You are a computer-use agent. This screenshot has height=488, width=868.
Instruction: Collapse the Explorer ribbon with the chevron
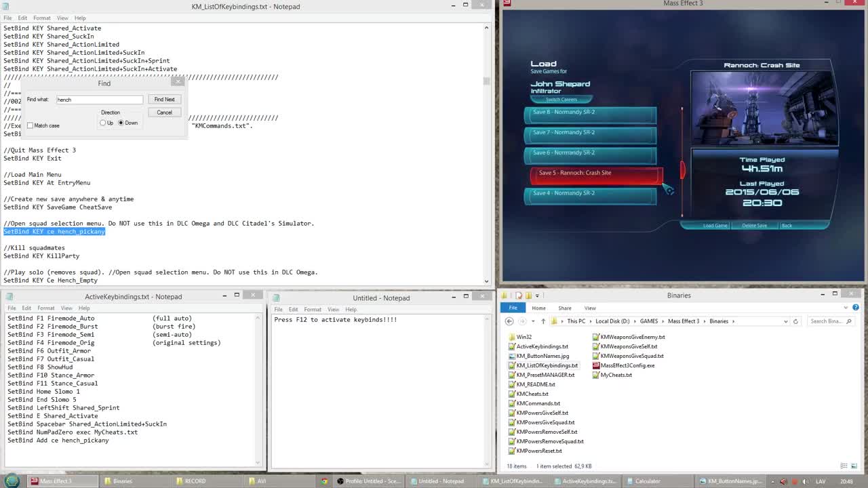point(846,308)
